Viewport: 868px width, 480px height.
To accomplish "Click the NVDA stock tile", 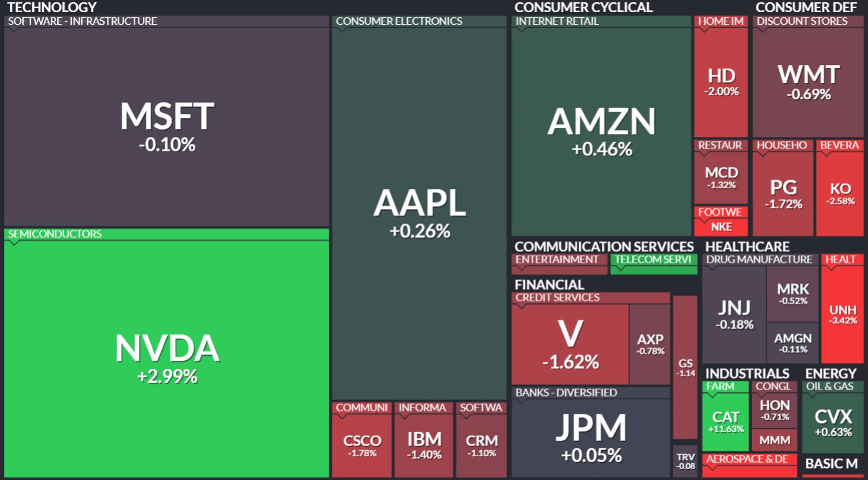I will tap(167, 358).
